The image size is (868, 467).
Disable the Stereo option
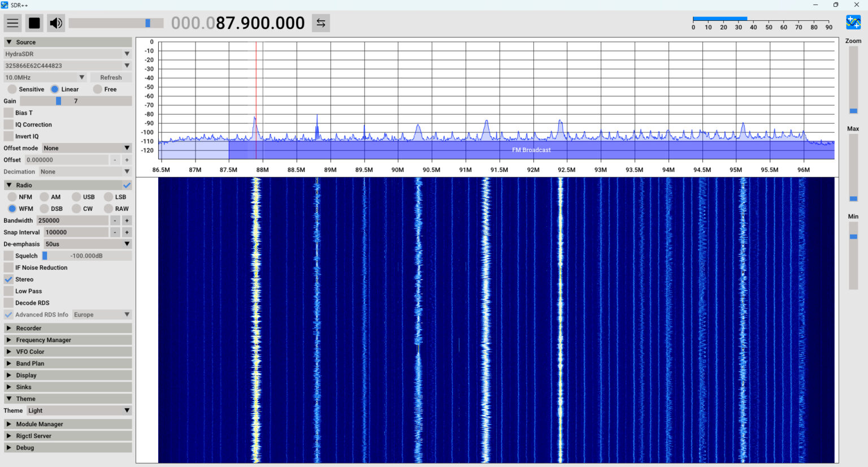8,279
